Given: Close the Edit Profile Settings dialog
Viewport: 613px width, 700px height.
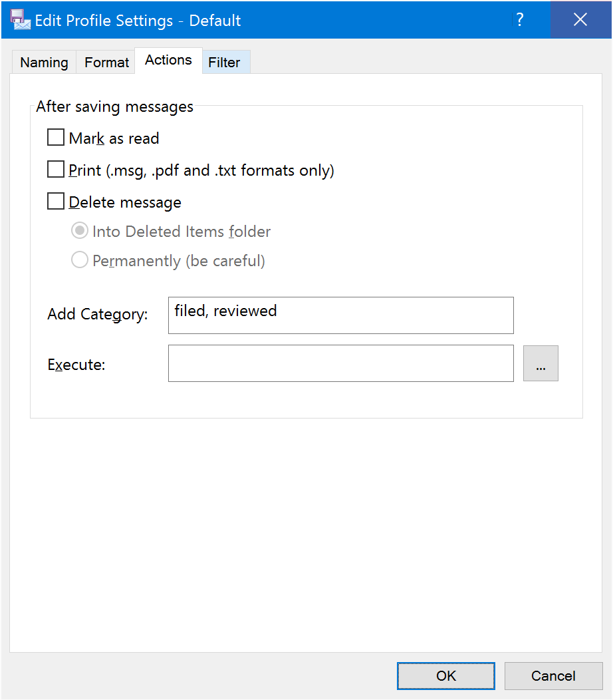Looking at the screenshot, I should (x=580, y=20).
